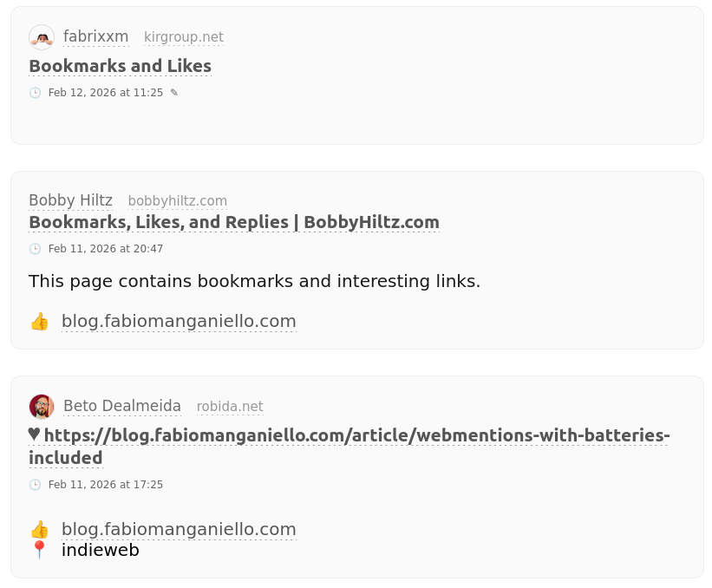712x588 pixels.
Task: Click the pushpin icon next to indieweb
Action: click(39, 550)
